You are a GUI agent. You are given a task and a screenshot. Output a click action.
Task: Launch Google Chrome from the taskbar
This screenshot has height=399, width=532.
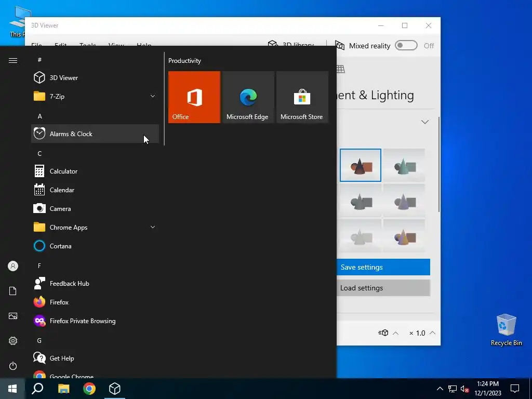tap(89, 389)
